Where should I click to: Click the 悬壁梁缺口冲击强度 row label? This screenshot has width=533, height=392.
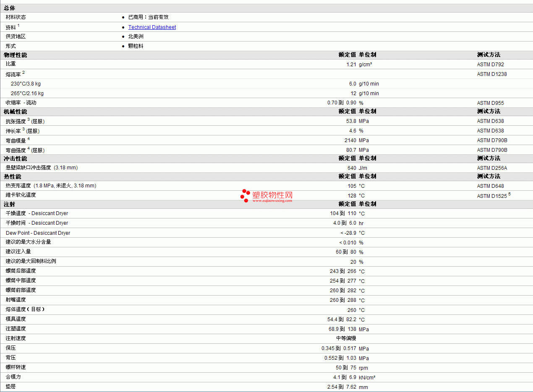click(42, 168)
